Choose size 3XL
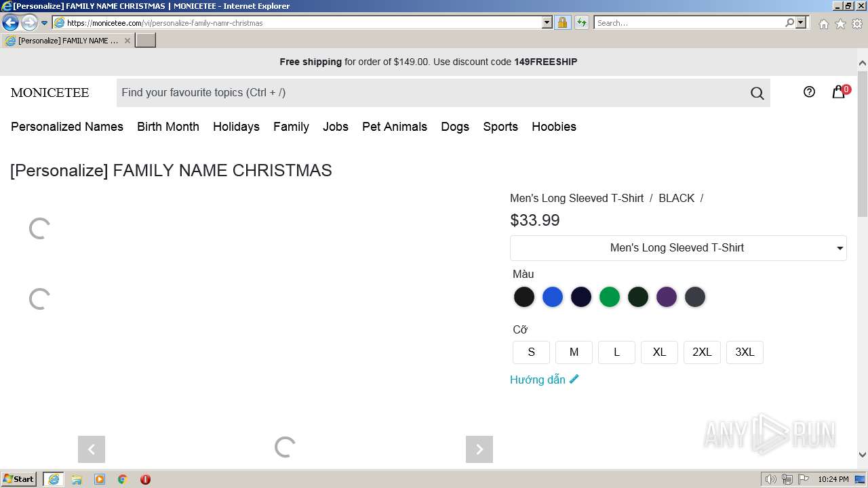This screenshot has width=868, height=488. 745,352
